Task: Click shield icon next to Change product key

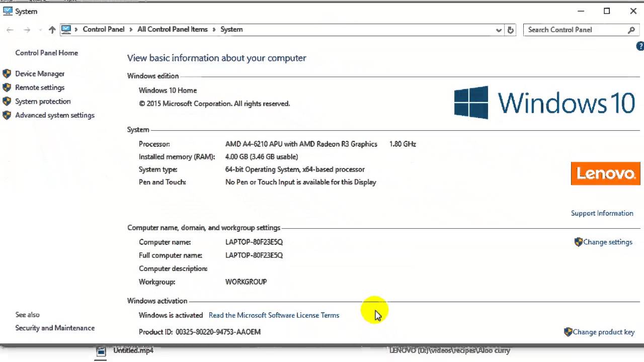Action: [568, 332]
